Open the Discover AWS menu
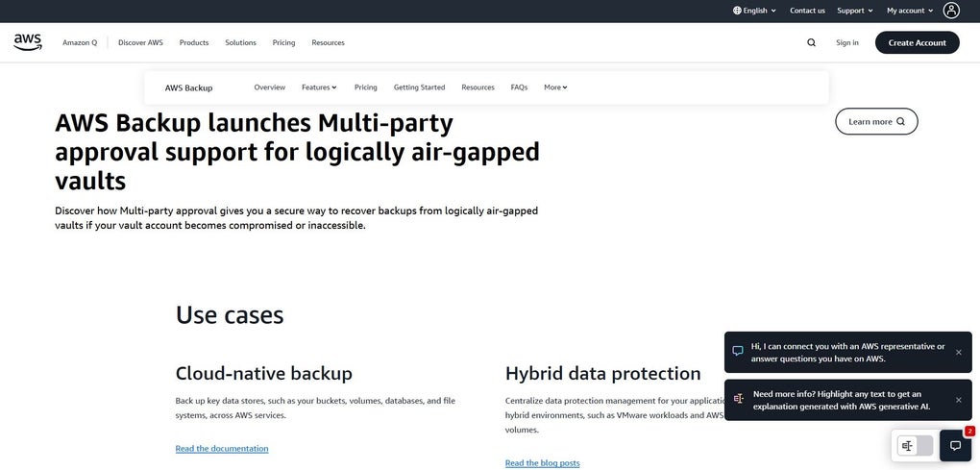 click(140, 42)
